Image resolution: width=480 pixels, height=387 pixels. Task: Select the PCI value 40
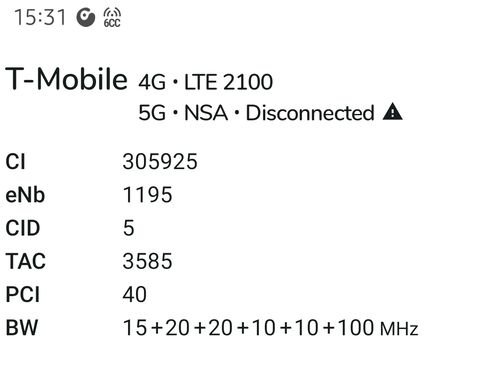pyautogui.click(x=135, y=294)
